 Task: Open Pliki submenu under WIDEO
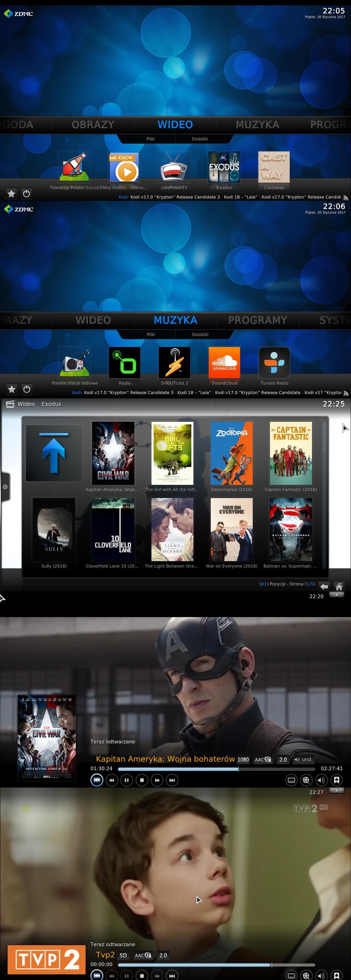[x=150, y=139]
